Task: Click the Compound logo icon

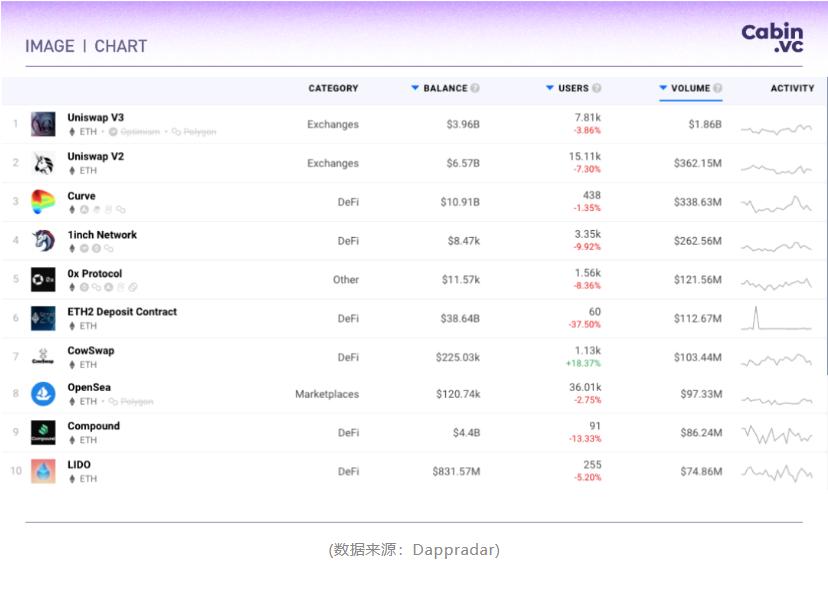Action: [x=43, y=432]
